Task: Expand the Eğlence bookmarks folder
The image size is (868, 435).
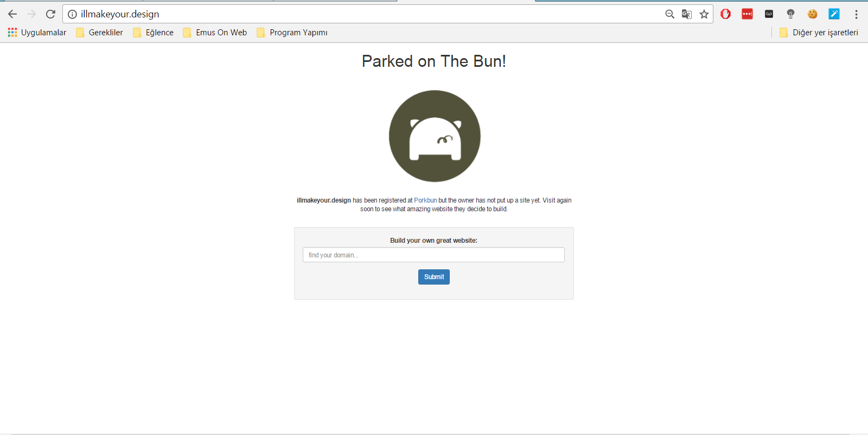Action: click(x=154, y=33)
